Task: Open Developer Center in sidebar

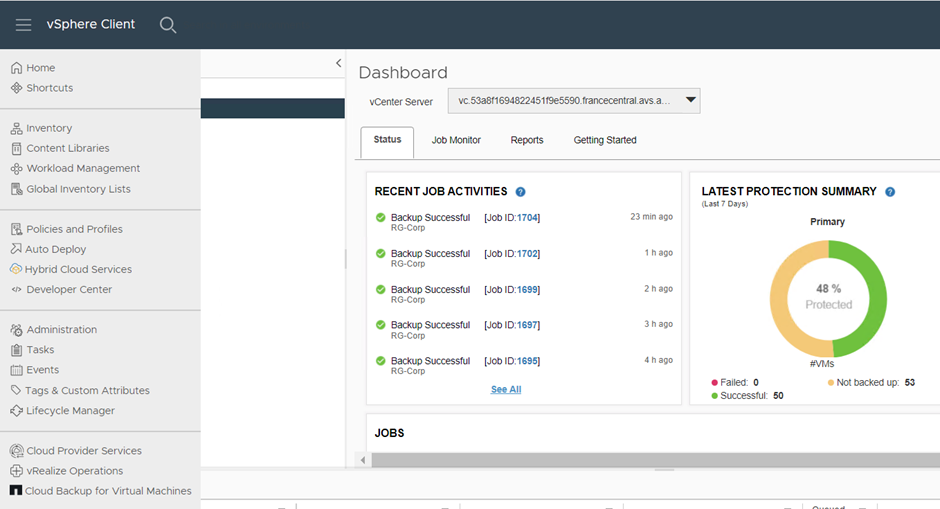Action: [69, 289]
